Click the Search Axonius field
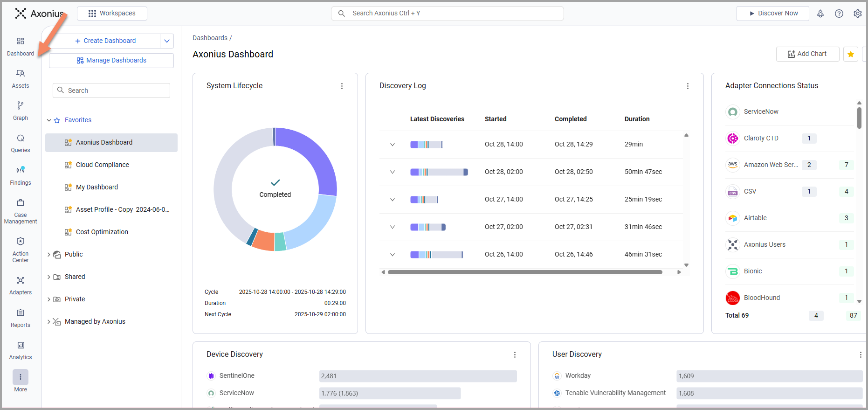Screen dimensions: 868x410 [x=448, y=14]
